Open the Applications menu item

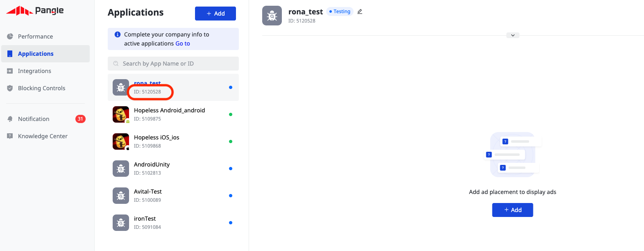tap(45, 54)
